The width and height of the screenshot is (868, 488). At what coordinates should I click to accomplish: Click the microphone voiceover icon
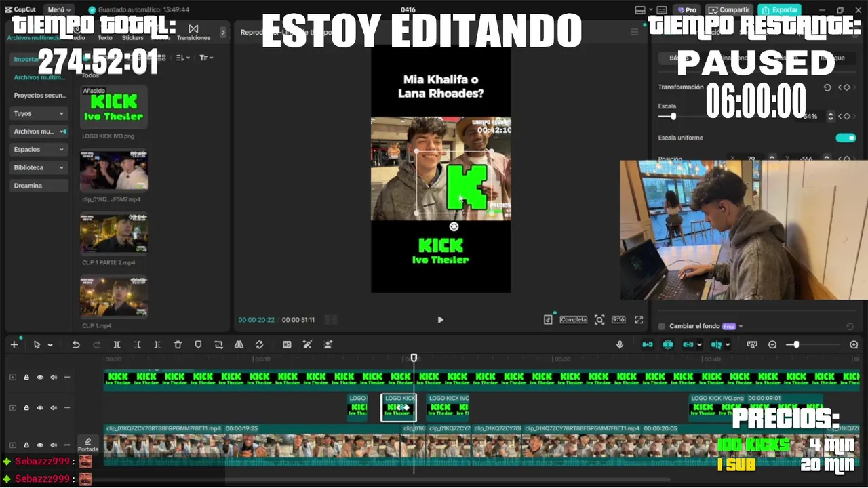(x=619, y=344)
